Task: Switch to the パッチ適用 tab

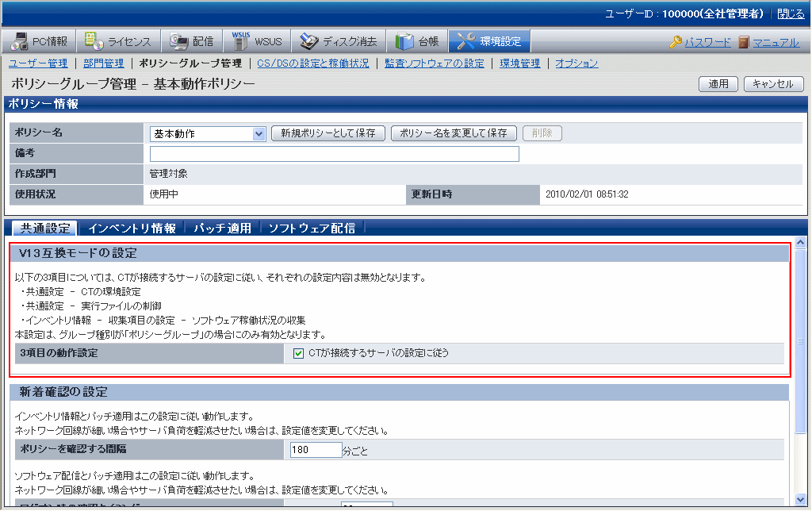Action: pyautogui.click(x=223, y=229)
